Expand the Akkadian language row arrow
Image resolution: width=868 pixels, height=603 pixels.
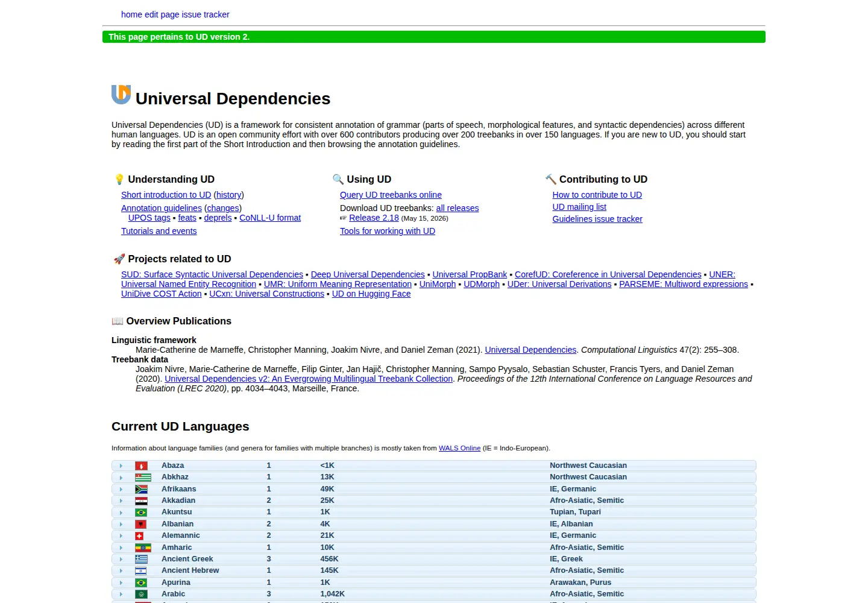click(121, 501)
